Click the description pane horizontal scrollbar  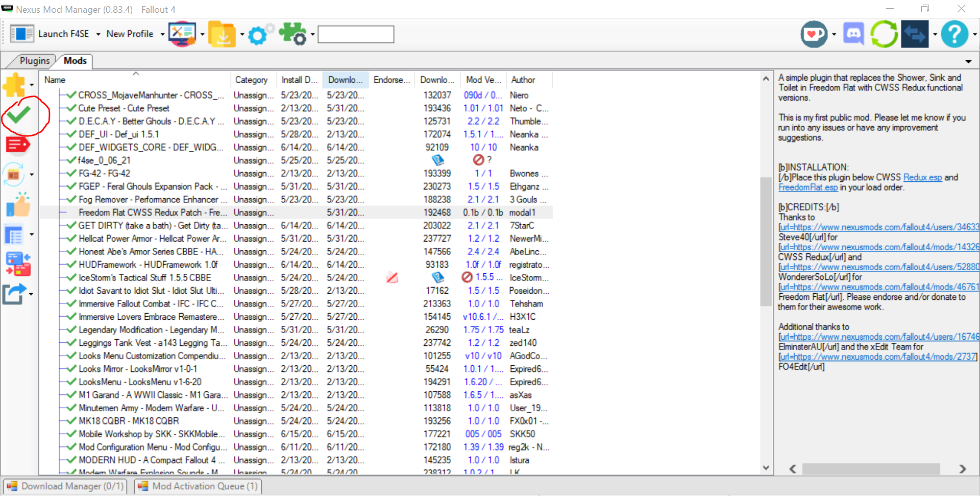click(871, 469)
